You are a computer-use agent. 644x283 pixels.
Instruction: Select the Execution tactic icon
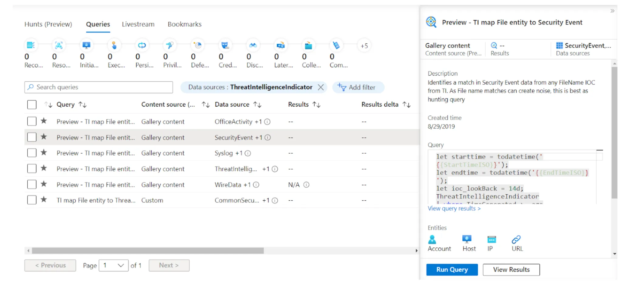114,45
